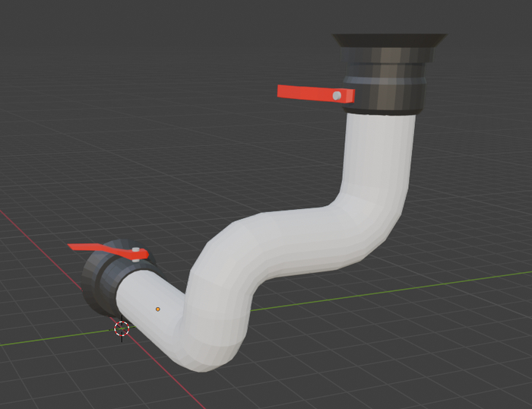Click the gray pivot bolt on lower handle

tap(135, 250)
